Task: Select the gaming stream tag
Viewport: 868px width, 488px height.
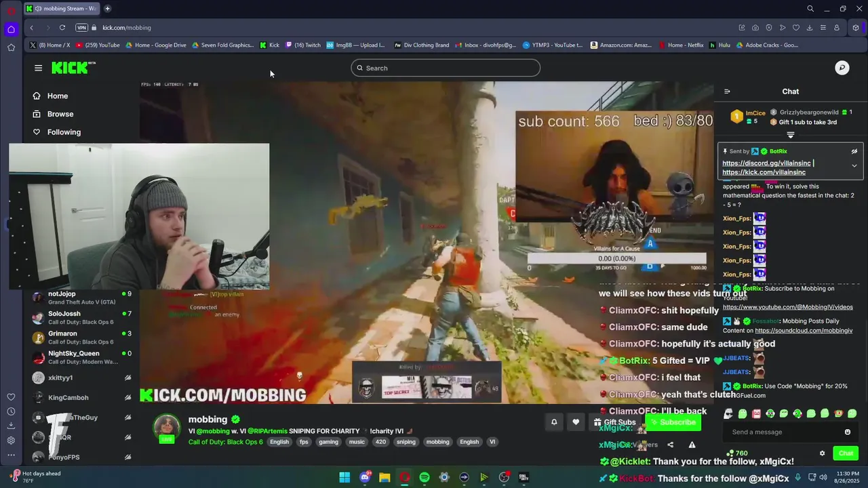Action: click(328, 442)
